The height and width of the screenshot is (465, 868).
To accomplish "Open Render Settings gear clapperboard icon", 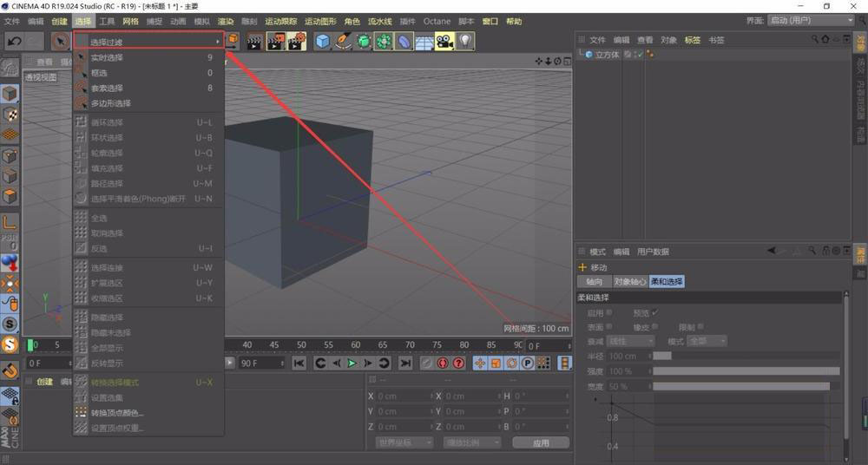I will (297, 42).
